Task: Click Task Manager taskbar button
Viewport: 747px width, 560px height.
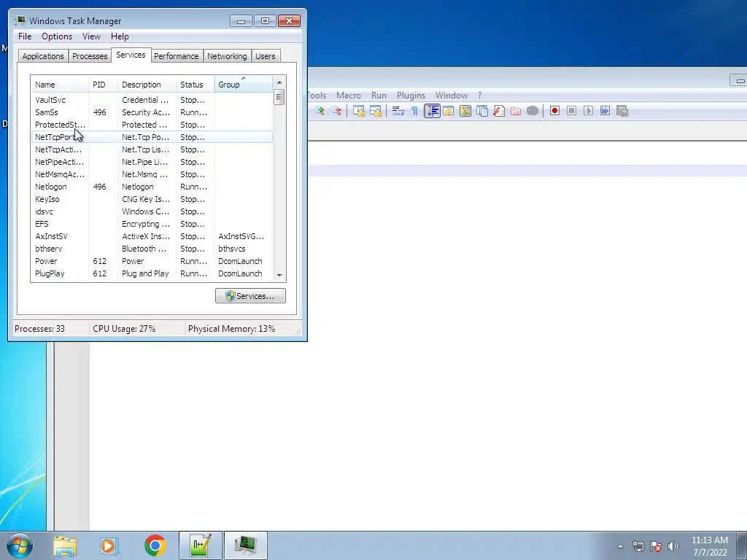Action: (x=246, y=545)
